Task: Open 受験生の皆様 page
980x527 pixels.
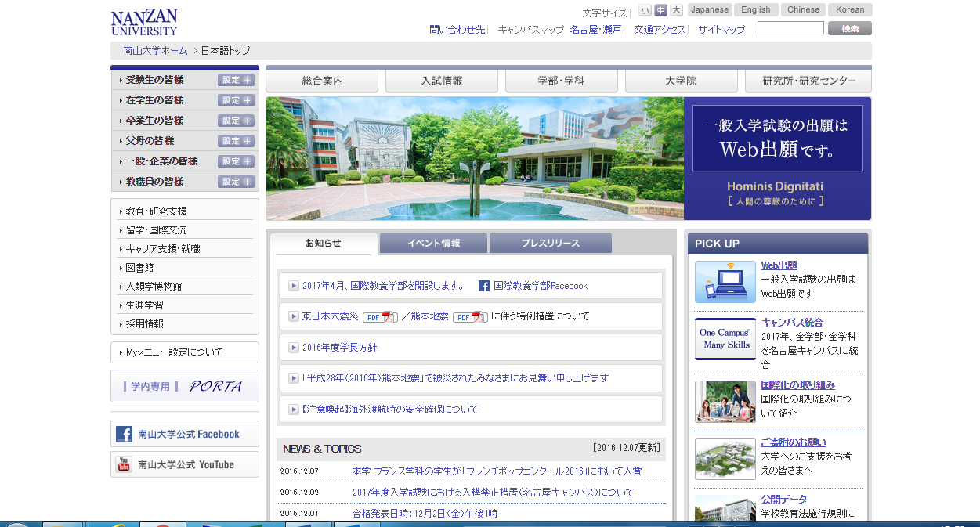Action: point(155,80)
